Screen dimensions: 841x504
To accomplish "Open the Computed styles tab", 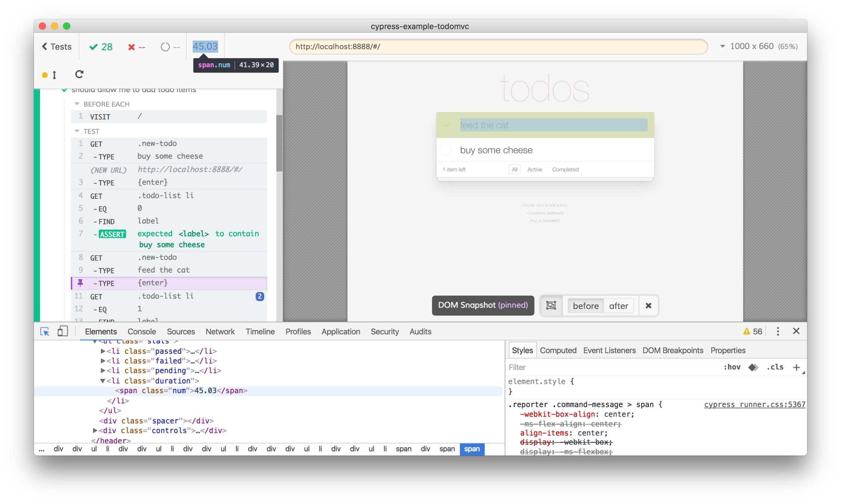I will tap(558, 350).
